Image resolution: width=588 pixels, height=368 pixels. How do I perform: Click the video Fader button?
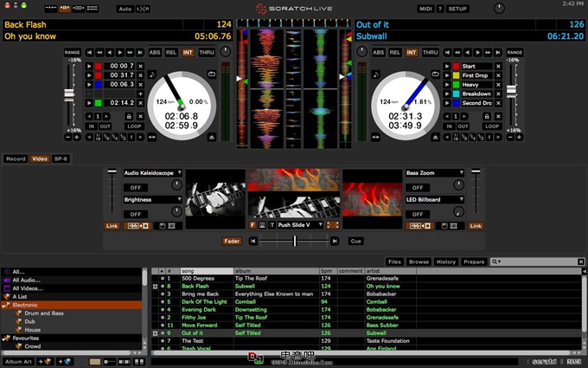click(x=232, y=241)
